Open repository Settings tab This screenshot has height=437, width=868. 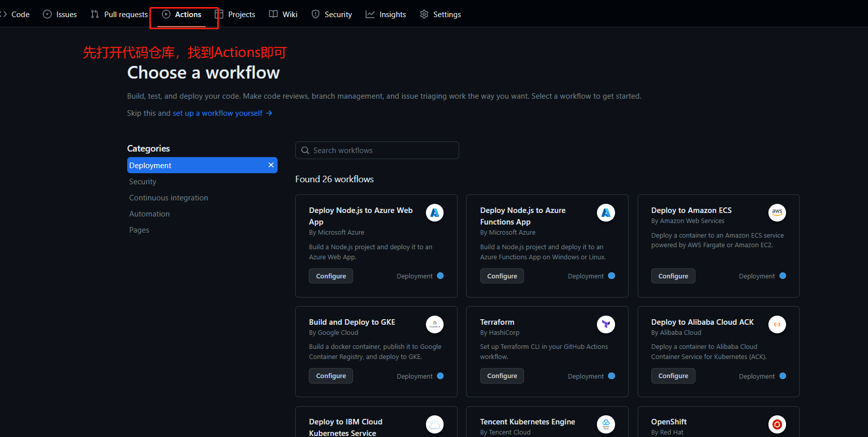pyautogui.click(x=441, y=15)
